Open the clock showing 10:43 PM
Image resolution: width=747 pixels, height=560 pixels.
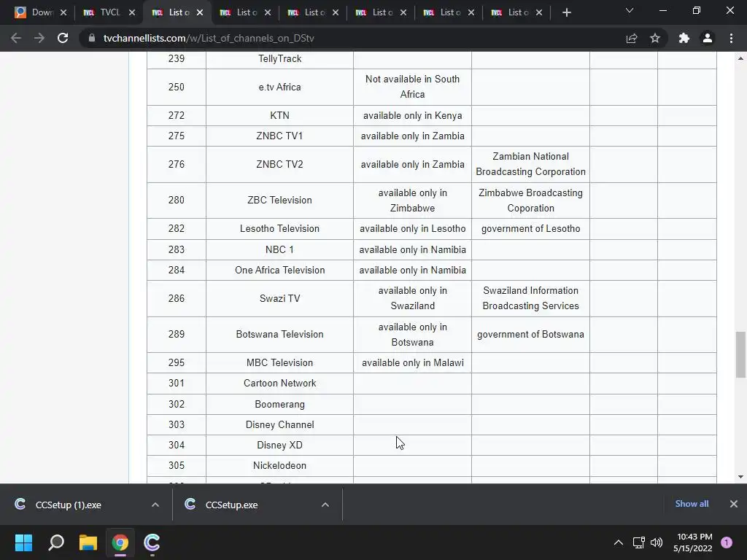click(693, 542)
